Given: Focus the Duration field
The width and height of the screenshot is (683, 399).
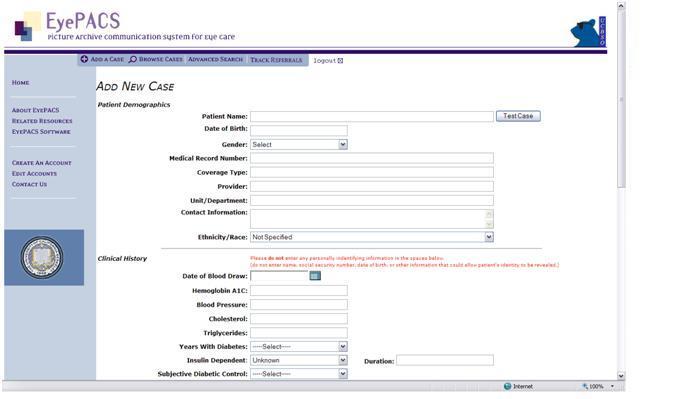Looking at the screenshot, I should (445, 360).
